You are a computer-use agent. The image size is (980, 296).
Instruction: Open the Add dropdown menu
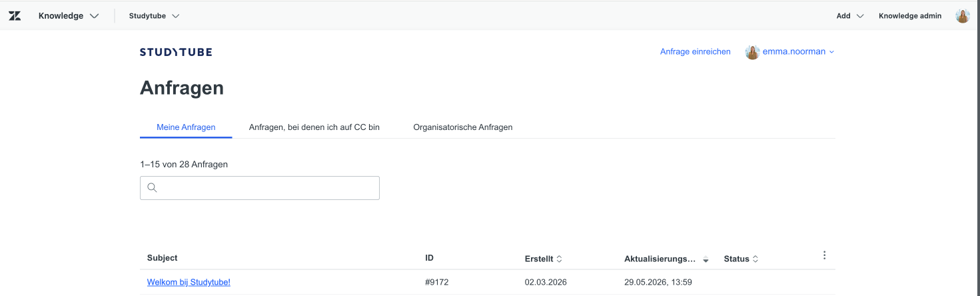tap(850, 16)
